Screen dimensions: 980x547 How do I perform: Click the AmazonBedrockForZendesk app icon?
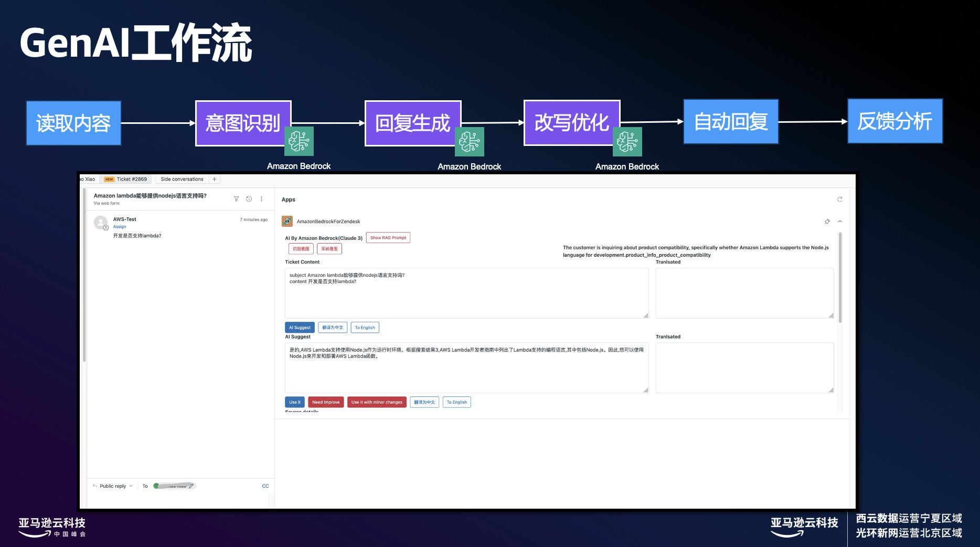point(287,221)
